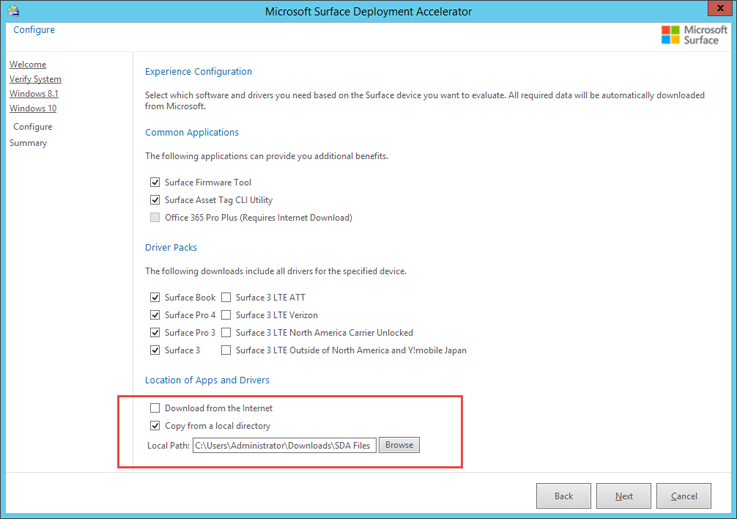Image resolution: width=737 pixels, height=519 pixels.
Task: Click the Configure page title at the top
Action: (x=34, y=30)
